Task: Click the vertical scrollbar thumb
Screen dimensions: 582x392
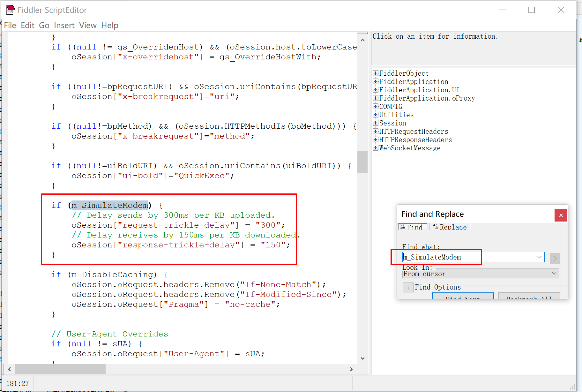Action: 362,162
